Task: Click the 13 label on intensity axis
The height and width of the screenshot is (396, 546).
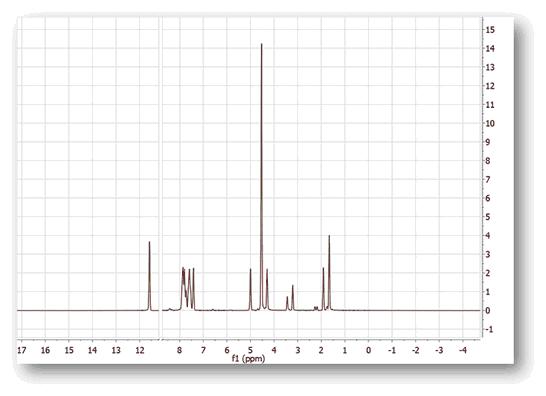Action: 490,67
